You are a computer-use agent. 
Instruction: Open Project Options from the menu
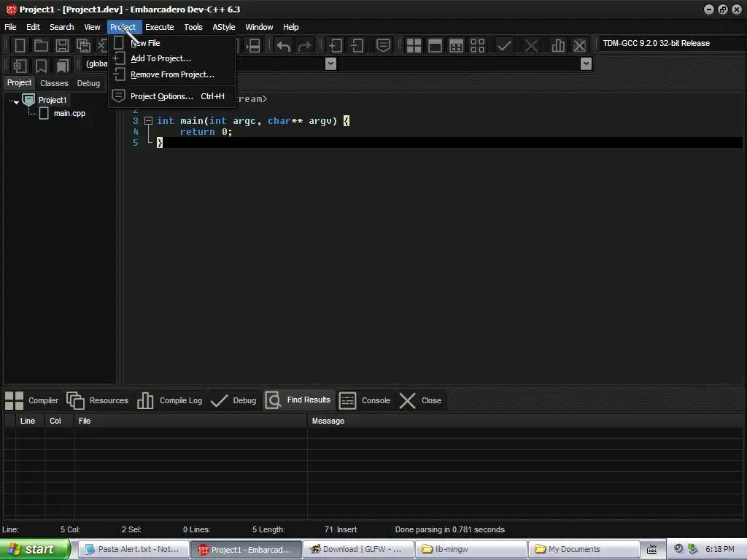click(172, 96)
